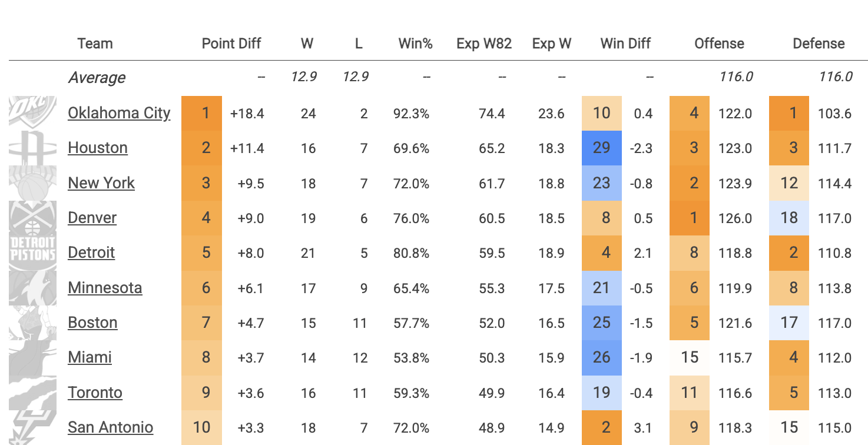Image resolution: width=868 pixels, height=445 pixels.
Task: Click the Detroit Pistons logo
Action: click(32, 253)
